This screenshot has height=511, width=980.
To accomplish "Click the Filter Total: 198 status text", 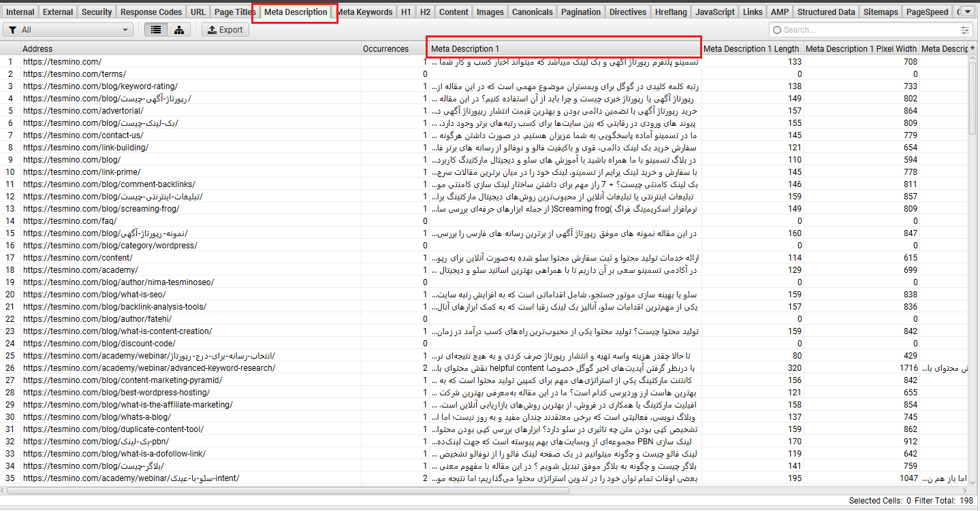I will 943,501.
